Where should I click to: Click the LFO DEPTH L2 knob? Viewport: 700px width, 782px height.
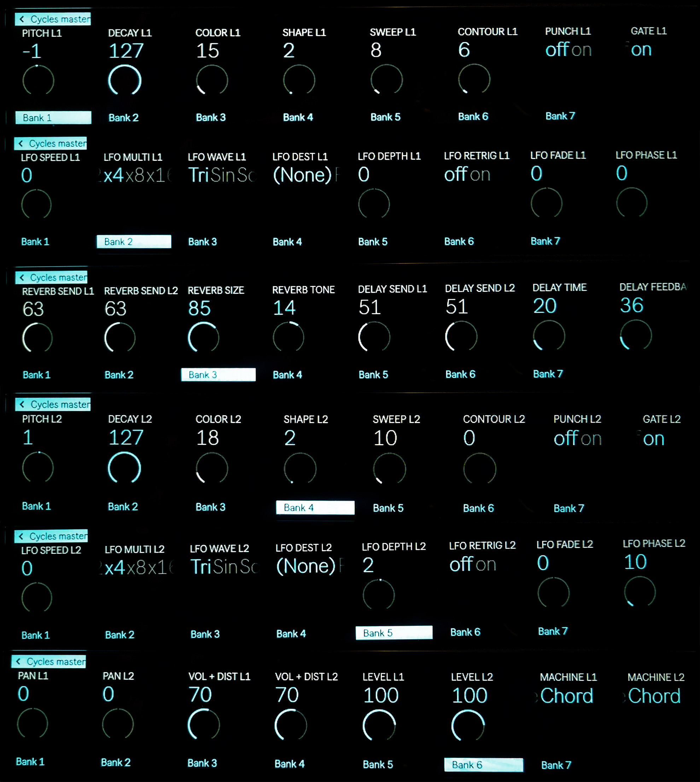tap(379, 594)
